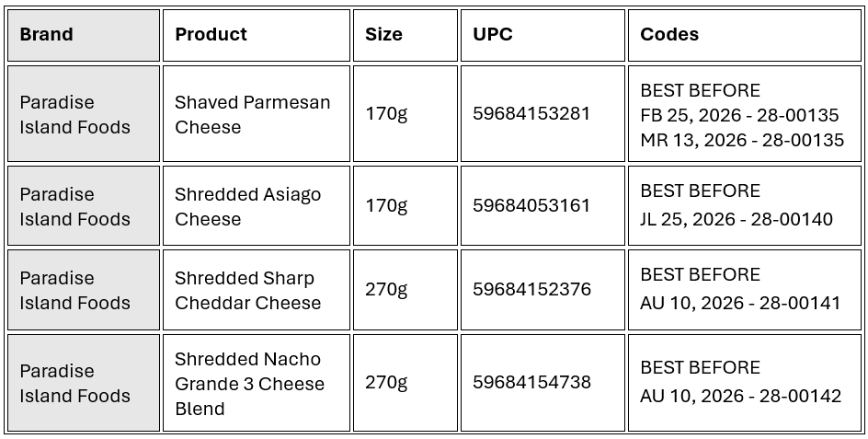Select UPC 59684153281
The image size is (868, 439).
[531, 114]
